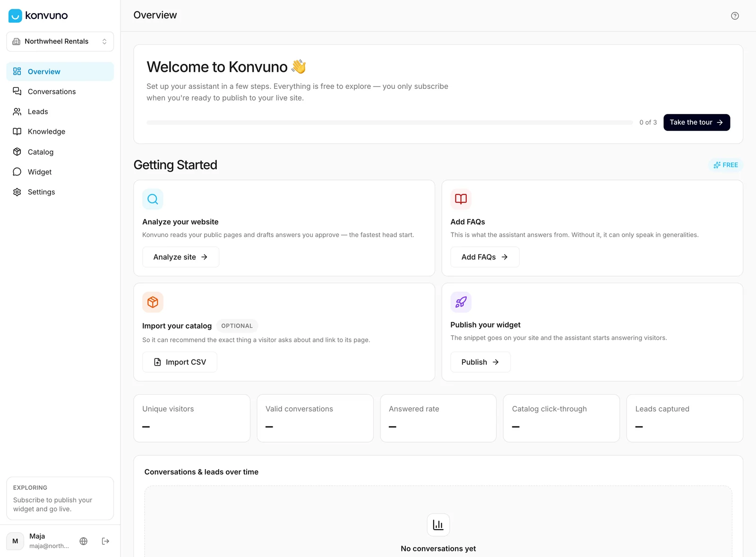Click the book icon on Add FAQs card
Viewport: 756px width, 557px height.
point(461,199)
